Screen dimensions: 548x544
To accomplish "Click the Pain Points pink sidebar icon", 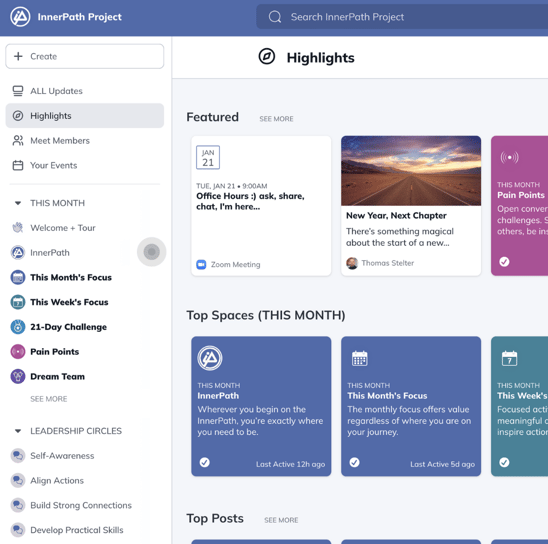I will (x=18, y=352).
